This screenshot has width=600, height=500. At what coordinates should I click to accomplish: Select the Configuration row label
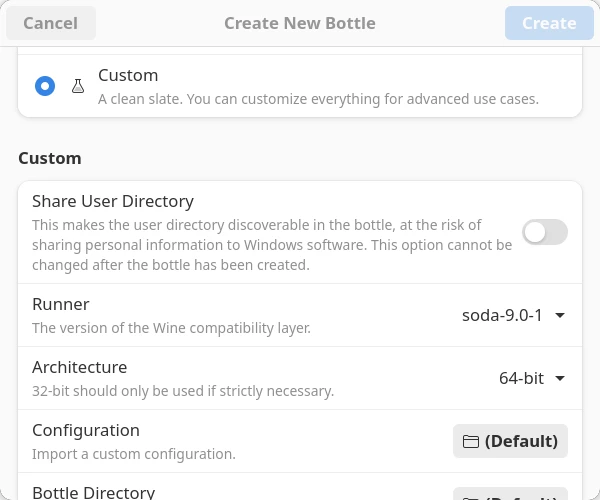coord(86,430)
